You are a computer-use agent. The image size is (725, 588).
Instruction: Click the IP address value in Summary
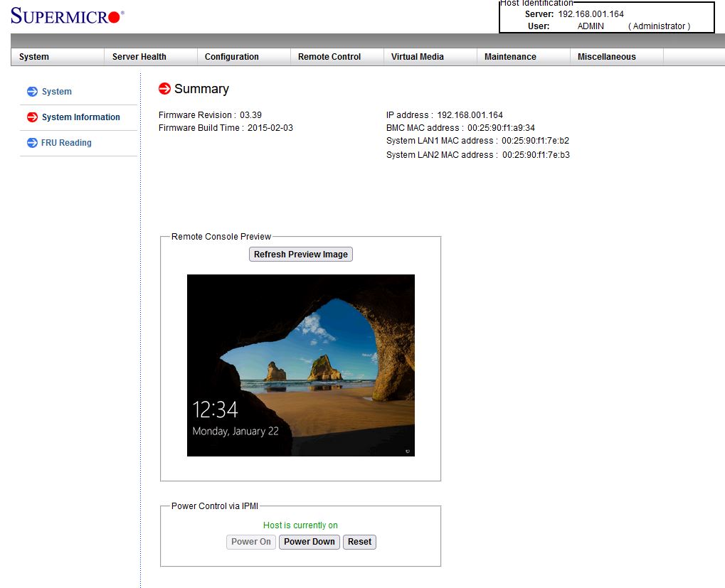(x=470, y=115)
